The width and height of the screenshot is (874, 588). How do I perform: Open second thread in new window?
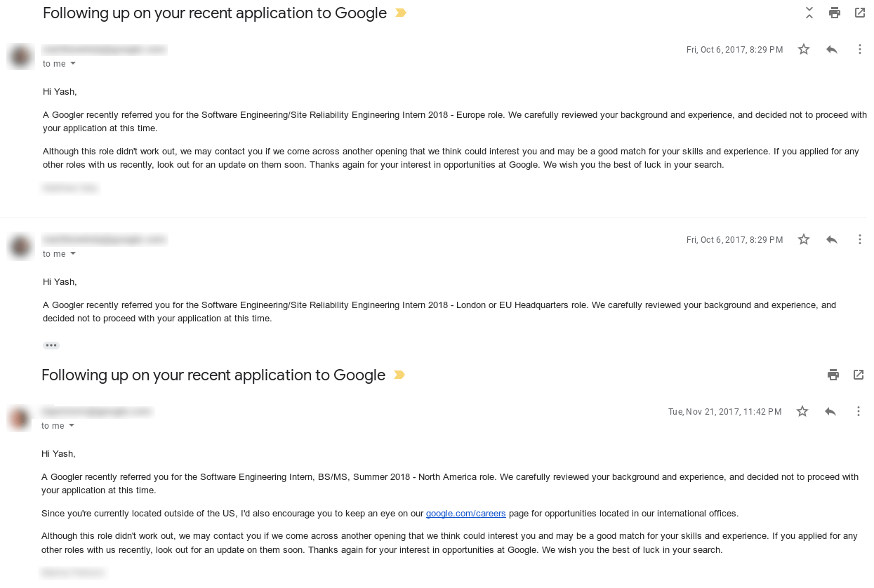tap(859, 375)
